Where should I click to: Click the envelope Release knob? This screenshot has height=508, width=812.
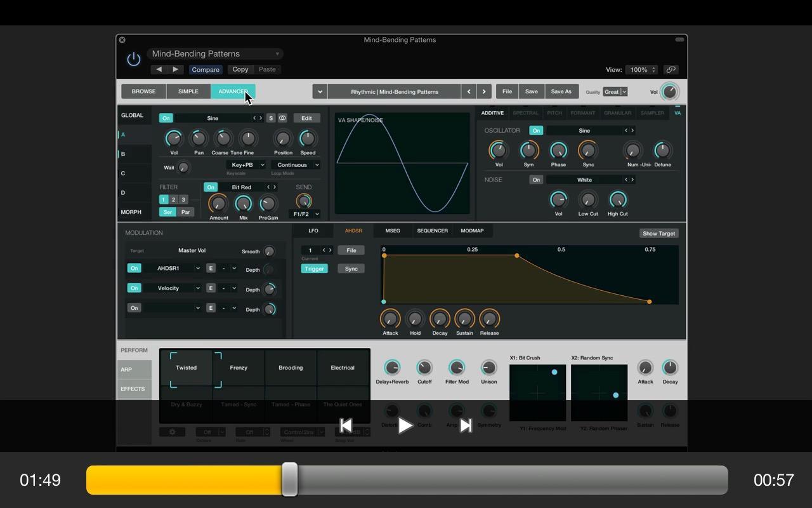(x=489, y=319)
